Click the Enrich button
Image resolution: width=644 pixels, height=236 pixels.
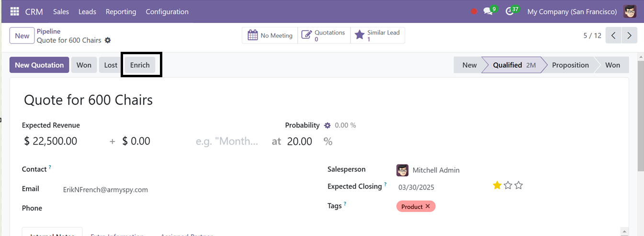(140, 65)
